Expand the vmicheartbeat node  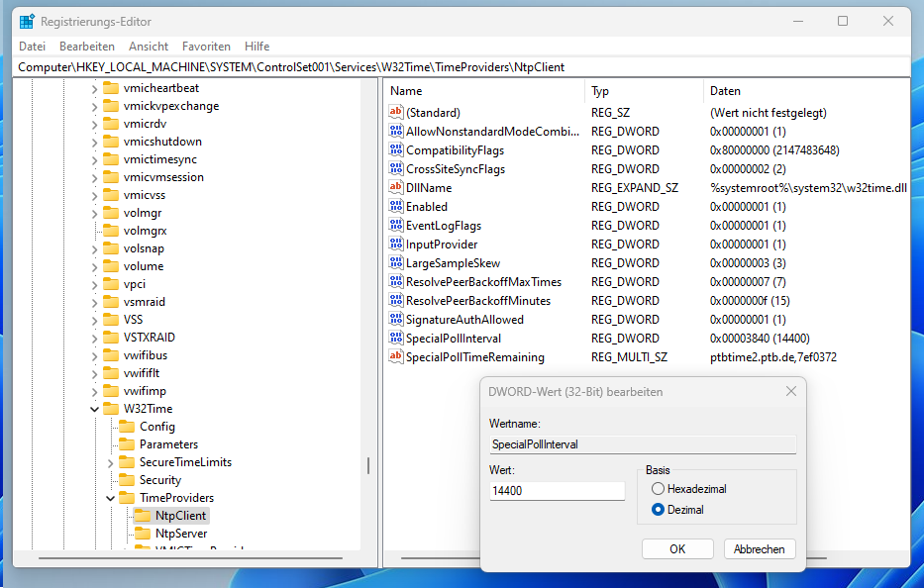(x=94, y=89)
